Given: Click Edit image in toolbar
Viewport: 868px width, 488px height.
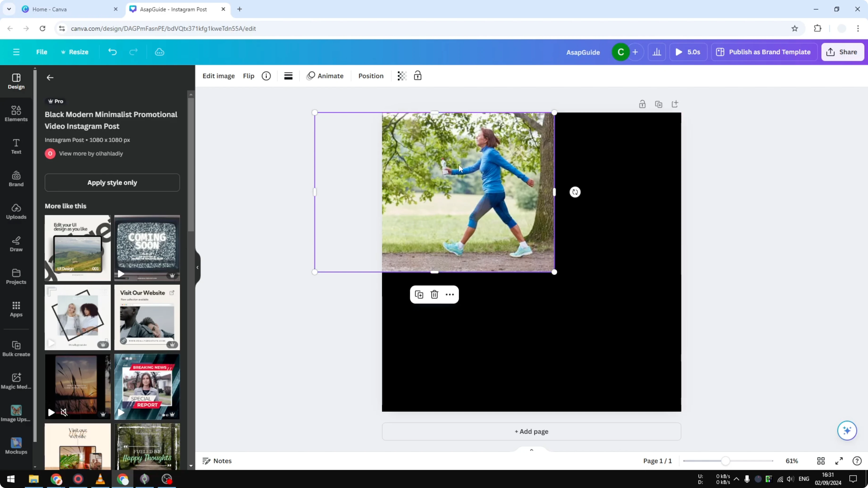Looking at the screenshot, I should 218,76.
